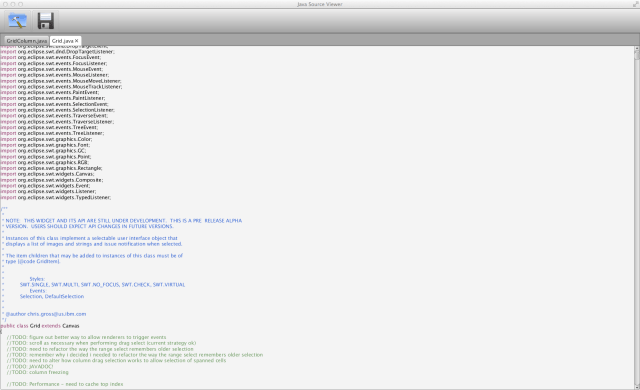Click the widgets.Composite import line
640x390 pixels.
click(52, 180)
